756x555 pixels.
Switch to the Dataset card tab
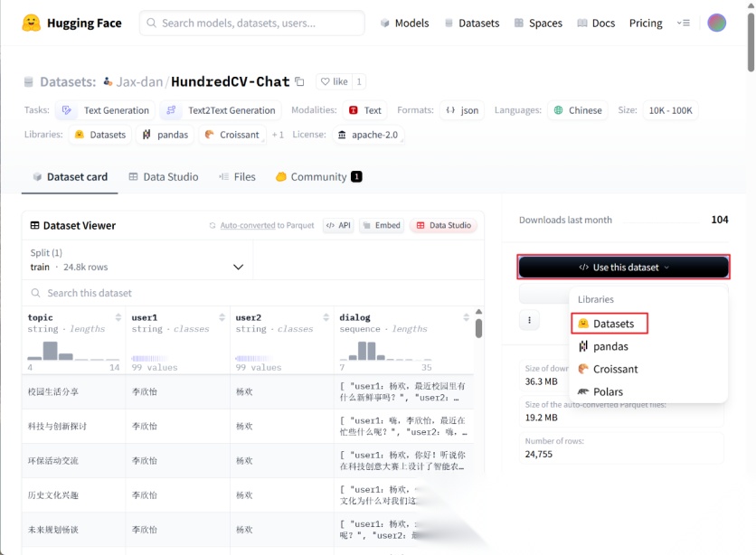coord(70,177)
